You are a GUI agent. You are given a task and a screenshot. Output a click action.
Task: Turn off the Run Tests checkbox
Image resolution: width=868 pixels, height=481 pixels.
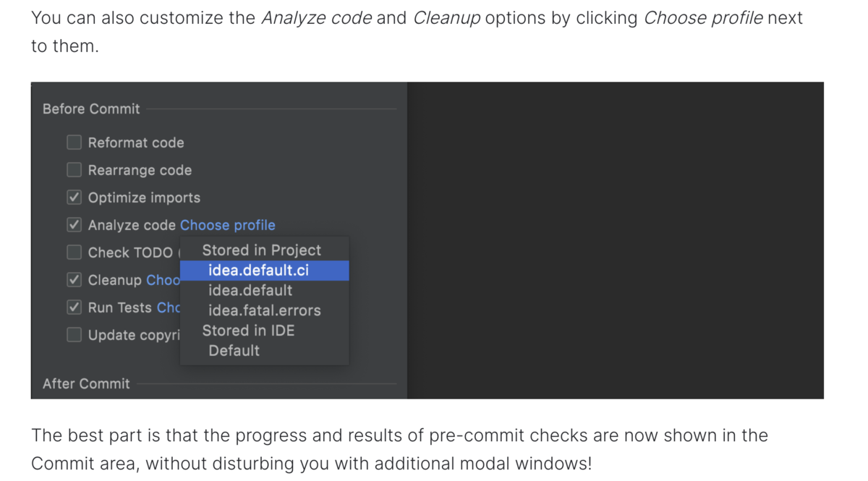tap(74, 307)
